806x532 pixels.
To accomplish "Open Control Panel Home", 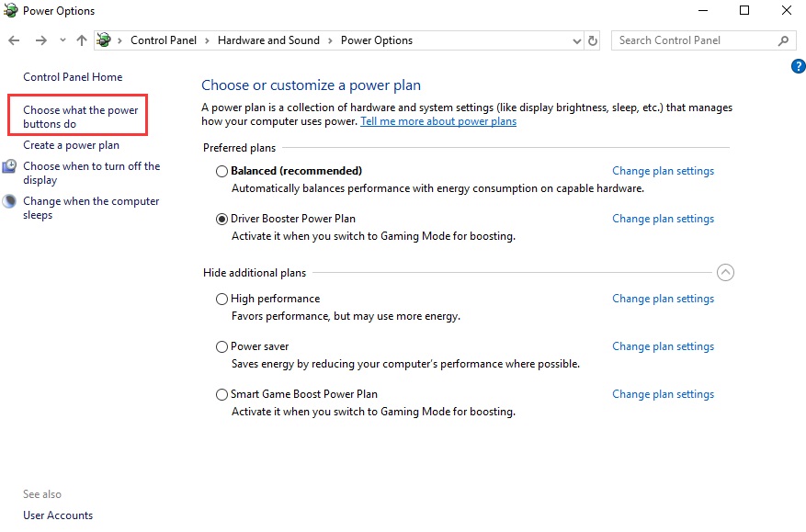I will pyautogui.click(x=73, y=77).
